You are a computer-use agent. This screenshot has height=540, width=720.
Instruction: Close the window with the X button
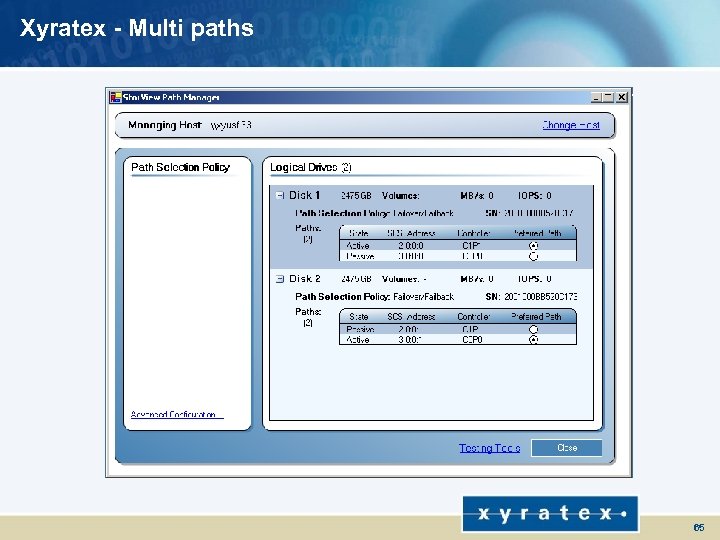[622, 97]
